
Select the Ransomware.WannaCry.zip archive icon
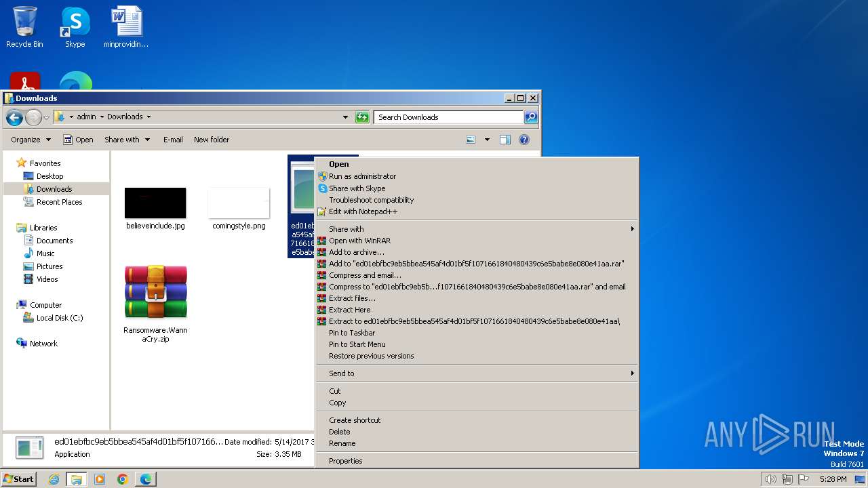155,292
